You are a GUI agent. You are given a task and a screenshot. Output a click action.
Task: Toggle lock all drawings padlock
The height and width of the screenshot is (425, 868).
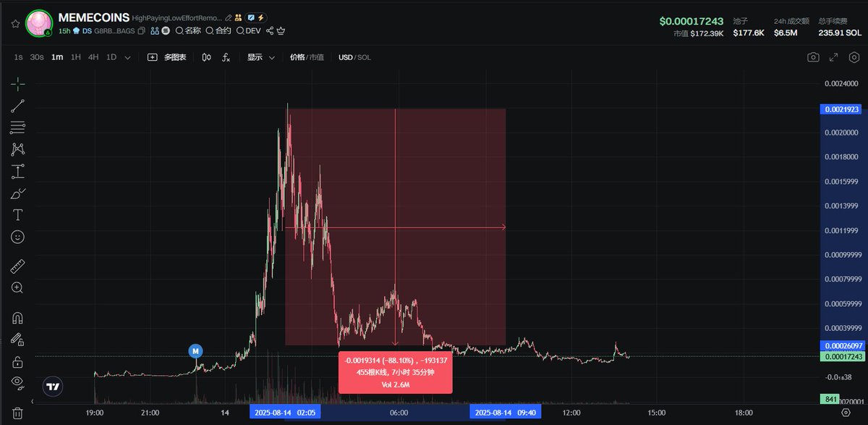coord(18,361)
